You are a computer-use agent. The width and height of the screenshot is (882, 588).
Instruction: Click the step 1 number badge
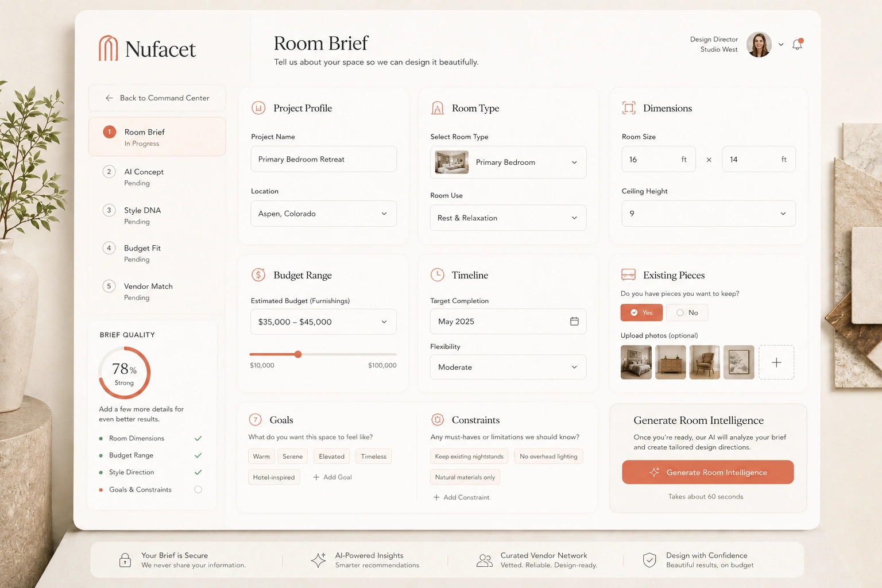tap(109, 132)
